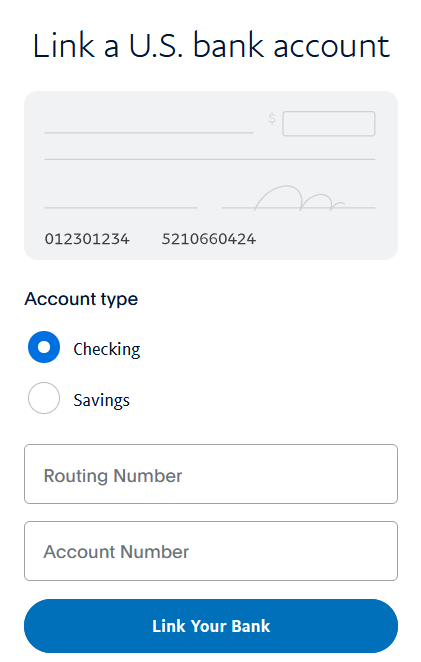Focus the Routing Number field
Screen dimensions: 421x662
211,474
